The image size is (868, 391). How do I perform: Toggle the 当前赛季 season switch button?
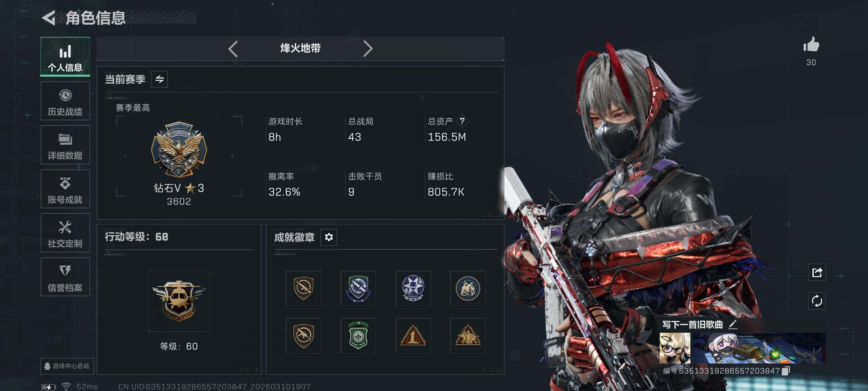pos(159,79)
